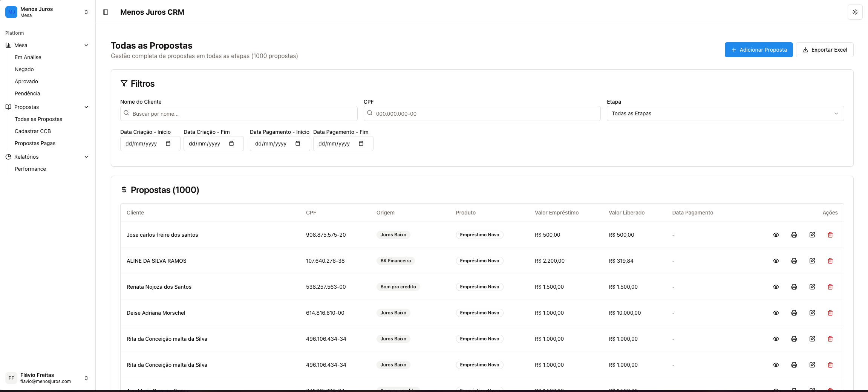Viewport: 868px width, 392px height.
Task: Select CPF 908.875.575-20
Action: (326, 235)
